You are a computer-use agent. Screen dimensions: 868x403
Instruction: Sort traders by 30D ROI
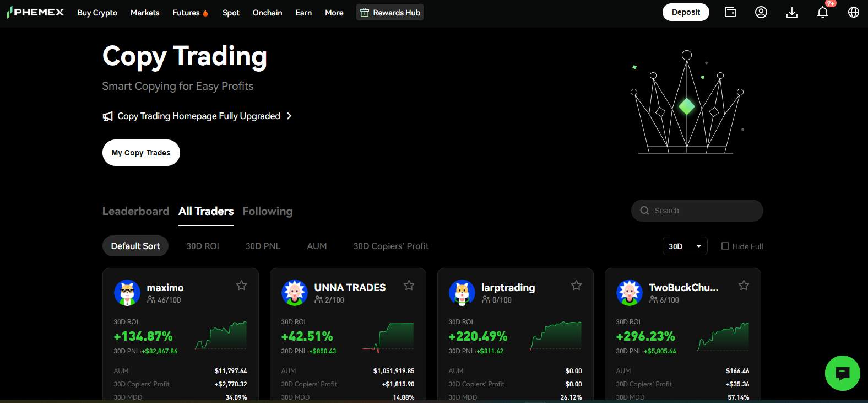[203, 246]
